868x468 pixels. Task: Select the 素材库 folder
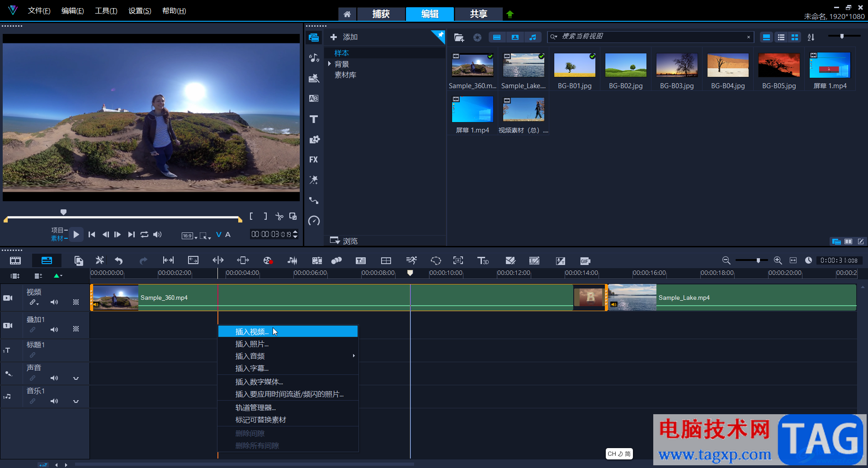345,75
